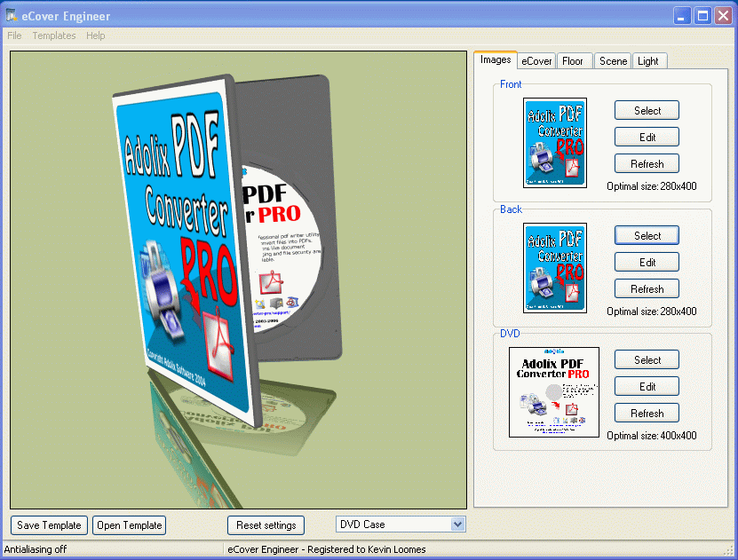The height and width of the screenshot is (560, 738).
Task: Click Select button for Front image
Action: [647, 111]
